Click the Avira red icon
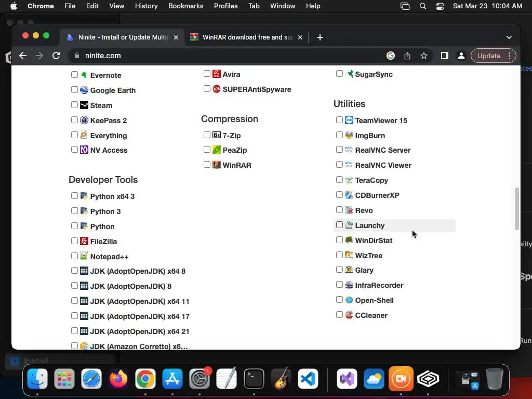This screenshot has height=399, width=532. (217, 74)
